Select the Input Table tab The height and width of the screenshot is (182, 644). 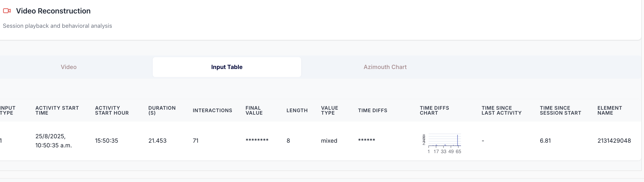tap(227, 67)
